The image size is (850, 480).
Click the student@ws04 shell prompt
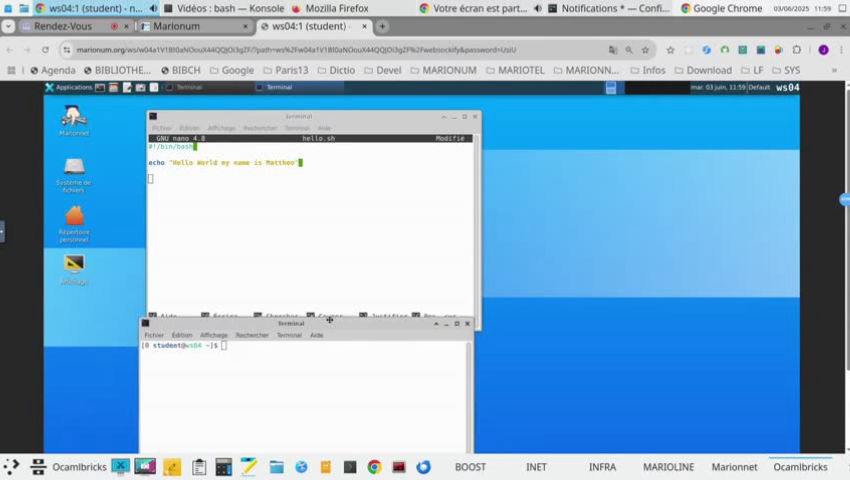pyautogui.click(x=180, y=345)
